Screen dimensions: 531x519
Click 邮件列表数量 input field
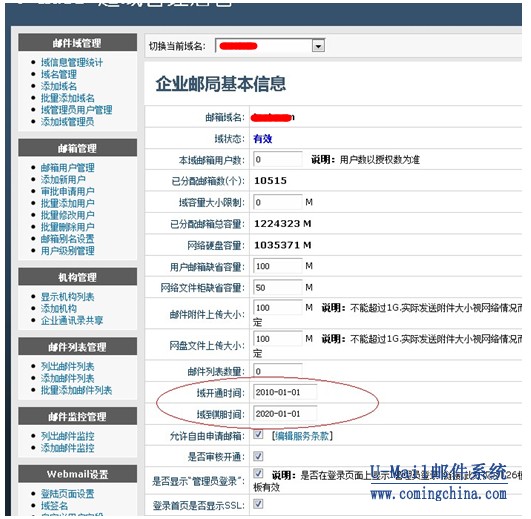(x=277, y=371)
